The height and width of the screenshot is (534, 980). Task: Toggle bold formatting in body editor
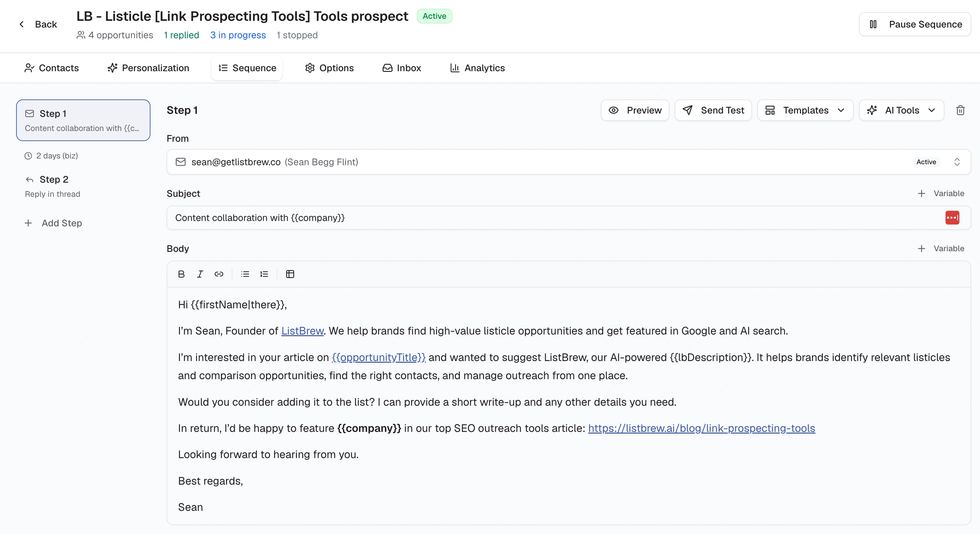pos(181,274)
